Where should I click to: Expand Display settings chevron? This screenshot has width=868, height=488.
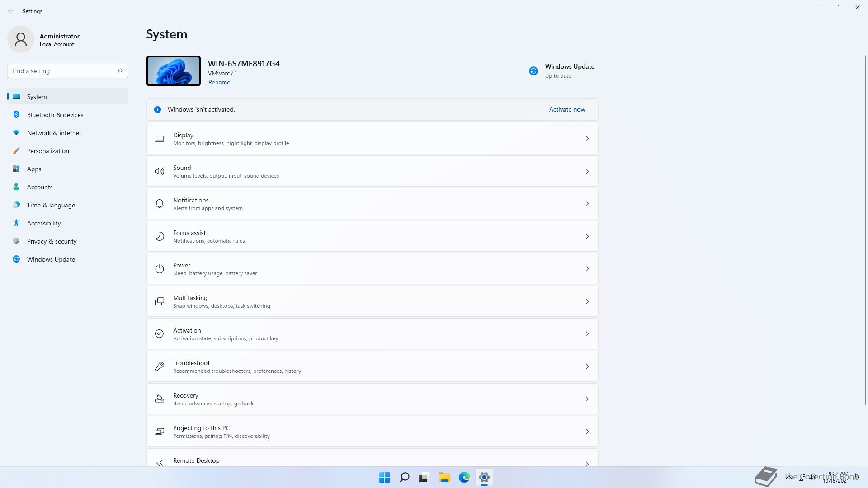587,139
